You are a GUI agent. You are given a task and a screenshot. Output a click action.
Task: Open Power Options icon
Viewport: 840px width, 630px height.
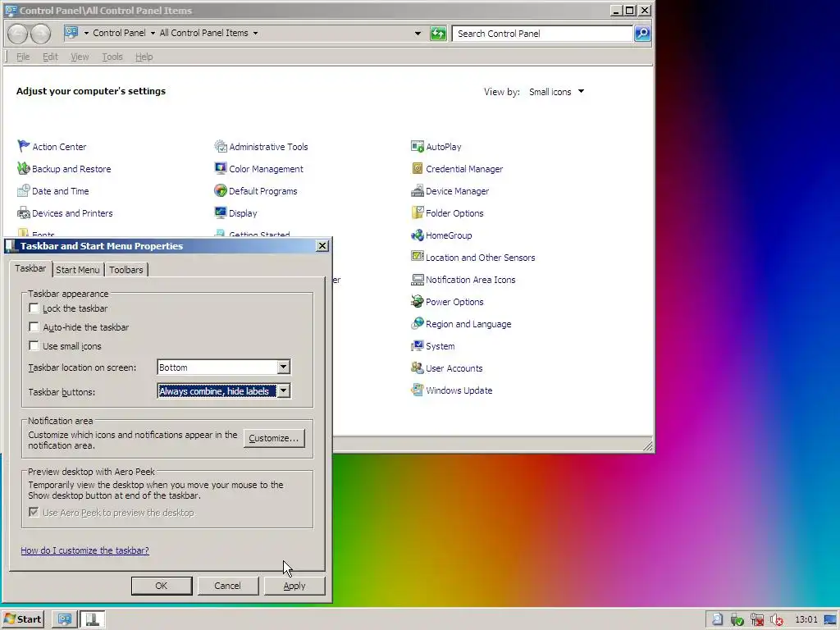tap(418, 302)
